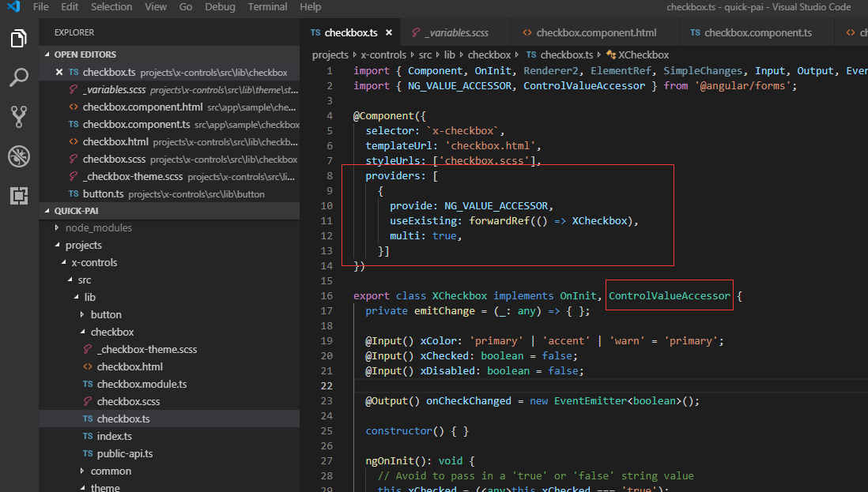Open the Selection menu
This screenshot has height=492, width=868.
pos(111,7)
